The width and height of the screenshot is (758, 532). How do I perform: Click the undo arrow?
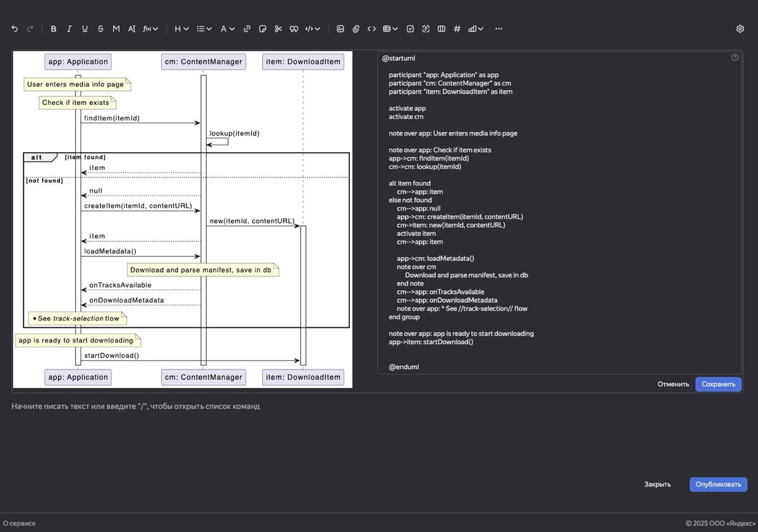15,28
